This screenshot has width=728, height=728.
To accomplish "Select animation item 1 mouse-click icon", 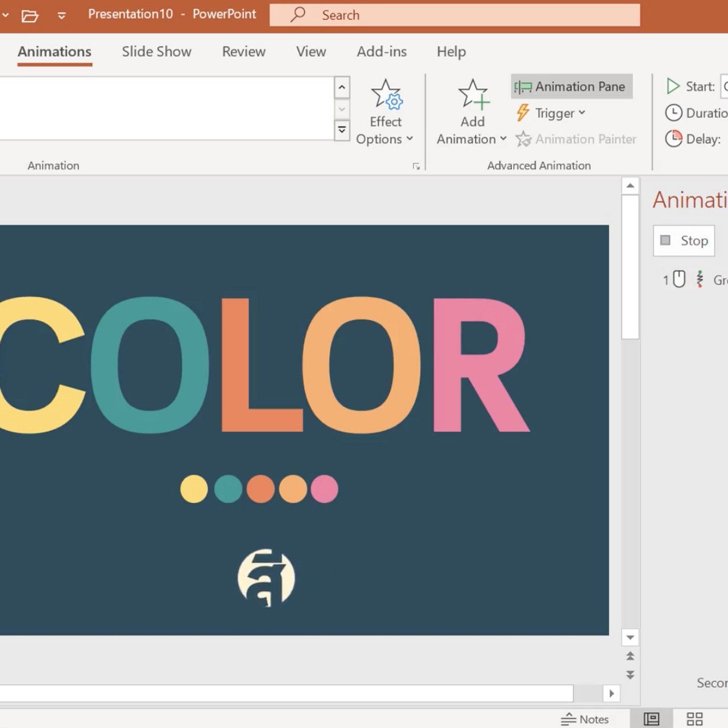I will point(679,279).
